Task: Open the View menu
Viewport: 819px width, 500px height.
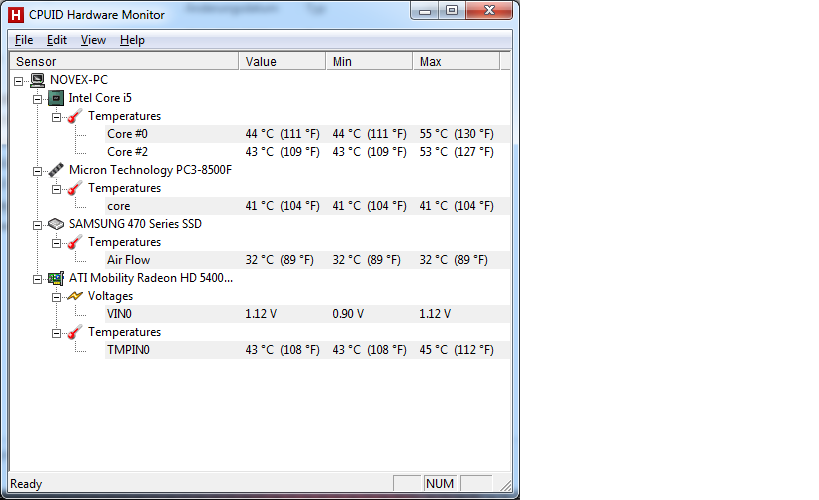Action: (93, 40)
